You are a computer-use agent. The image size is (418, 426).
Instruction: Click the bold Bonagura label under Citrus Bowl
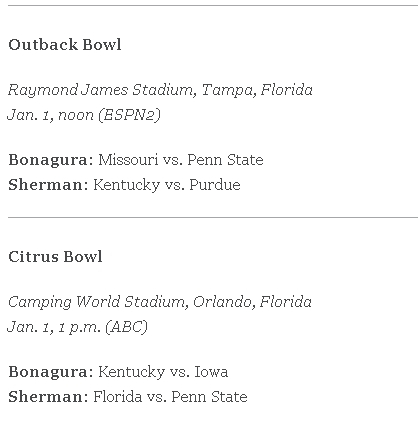point(51,372)
